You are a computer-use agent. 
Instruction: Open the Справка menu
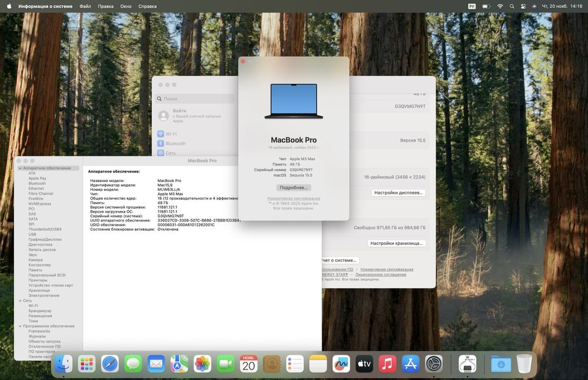click(148, 6)
